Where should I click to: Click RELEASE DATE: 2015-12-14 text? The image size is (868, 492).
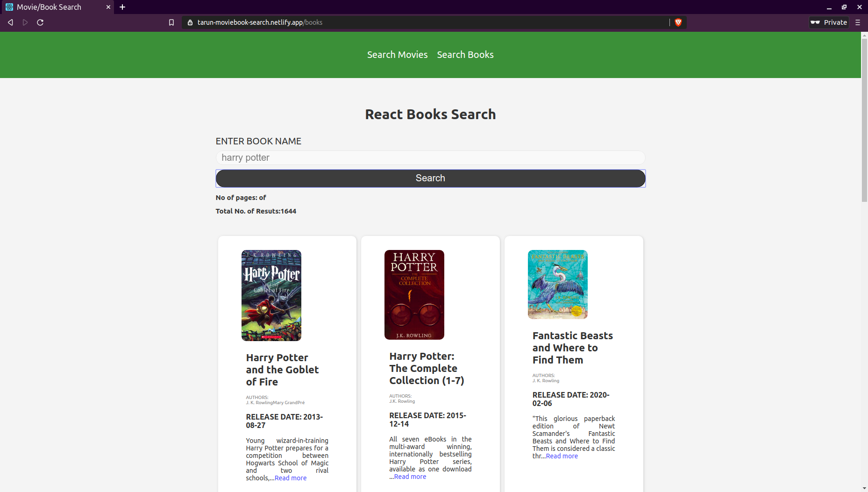428,420
